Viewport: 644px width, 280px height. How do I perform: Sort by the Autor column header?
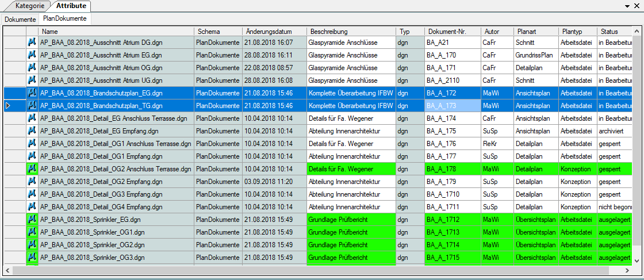[497, 32]
